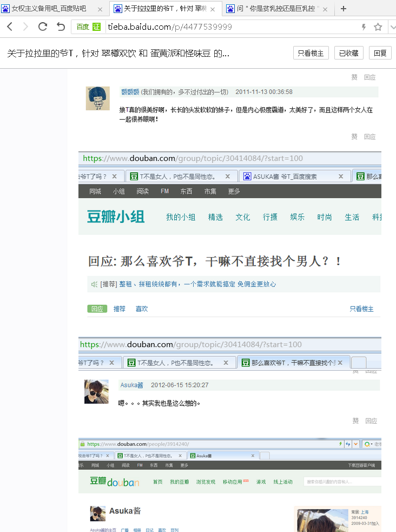396x532 pixels.
Task: Click the speaker icon before [推荐]
Action: tap(94, 284)
